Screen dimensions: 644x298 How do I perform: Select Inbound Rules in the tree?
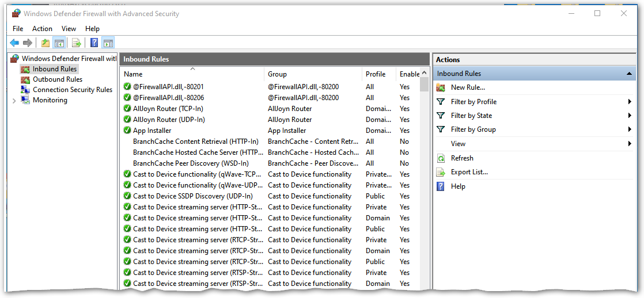tap(55, 69)
